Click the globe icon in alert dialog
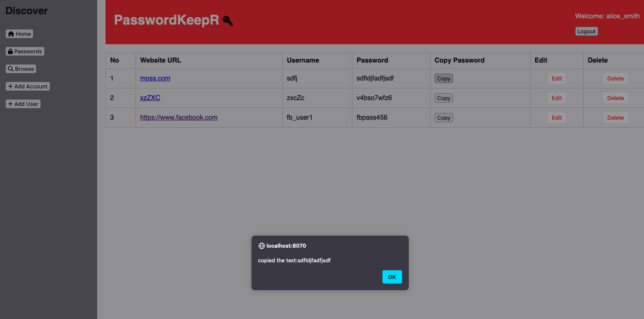Image resolution: width=644 pixels, height=319 pixels. coord(262,246)
